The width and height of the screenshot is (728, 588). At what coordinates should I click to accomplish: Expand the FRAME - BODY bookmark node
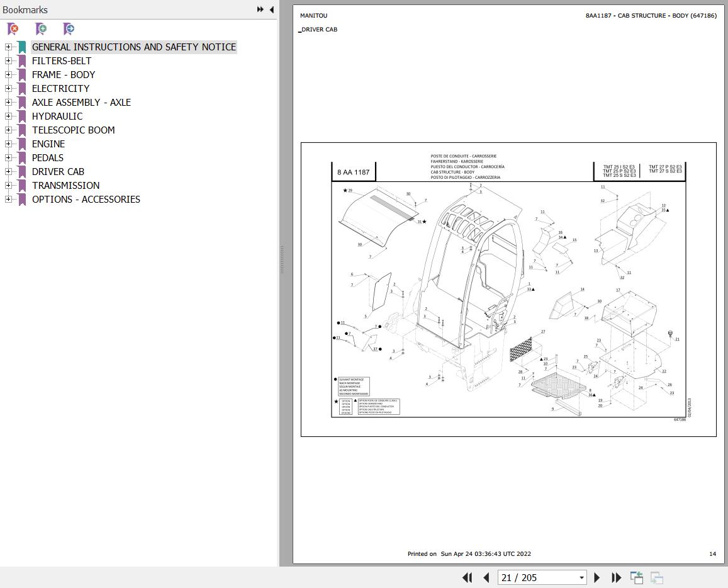coord(8,74)
